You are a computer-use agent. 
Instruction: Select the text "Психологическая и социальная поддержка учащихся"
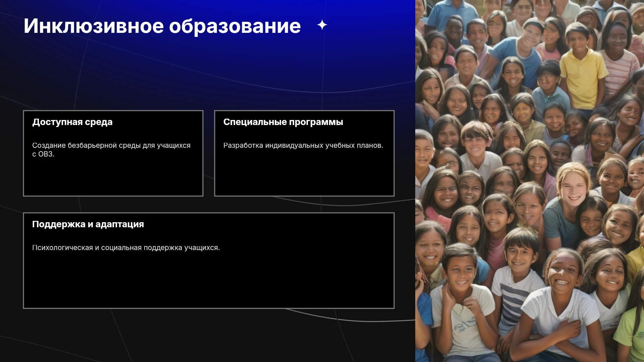[x=126, y=248]
